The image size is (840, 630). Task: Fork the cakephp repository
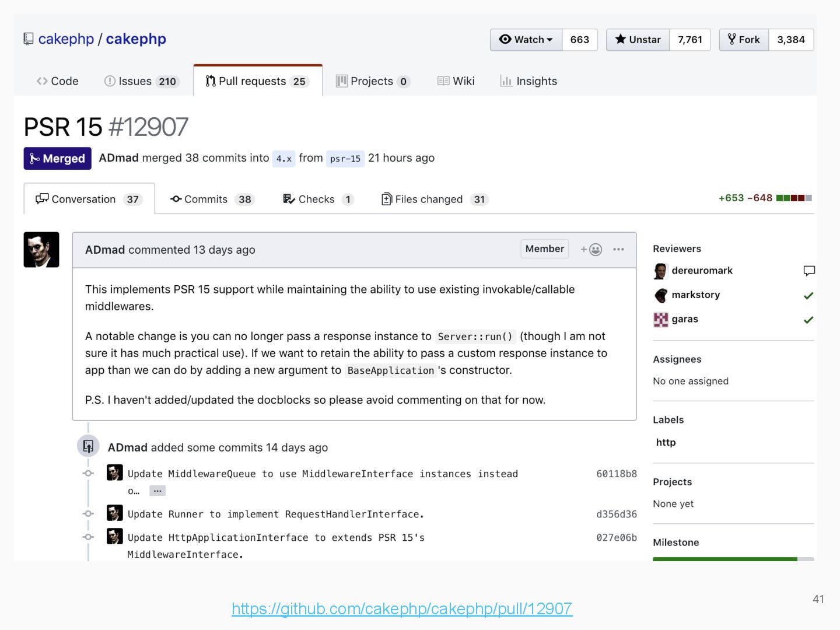[744, 40]
